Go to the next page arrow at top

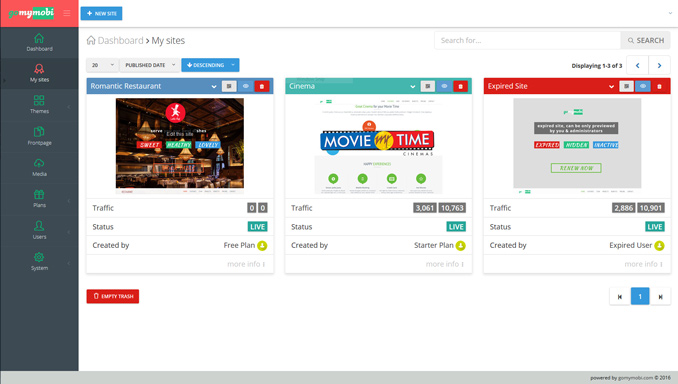click(x=659, y=65)
